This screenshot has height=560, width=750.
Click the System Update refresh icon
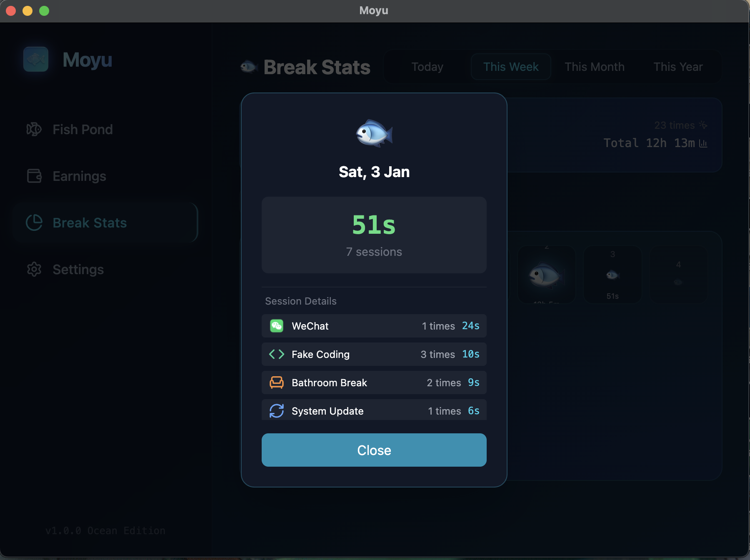point(277,411)
